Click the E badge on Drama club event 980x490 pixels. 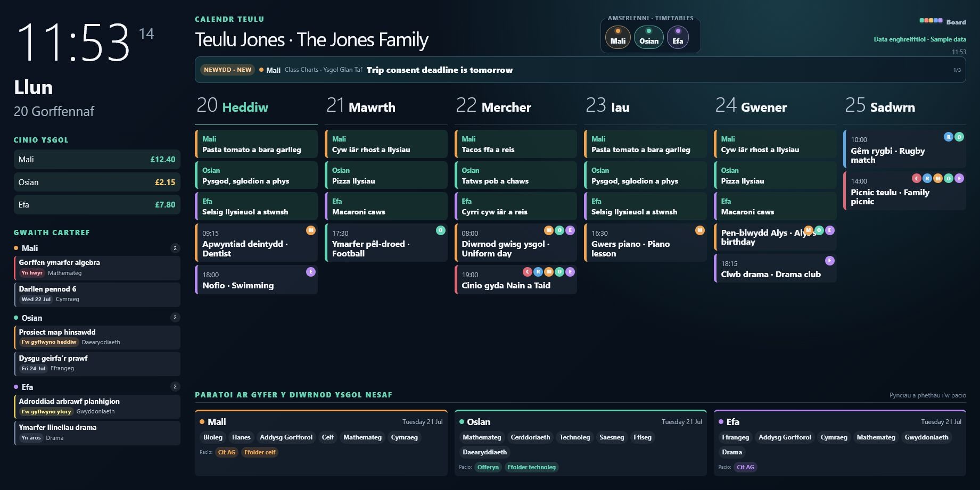click(830, 261)
